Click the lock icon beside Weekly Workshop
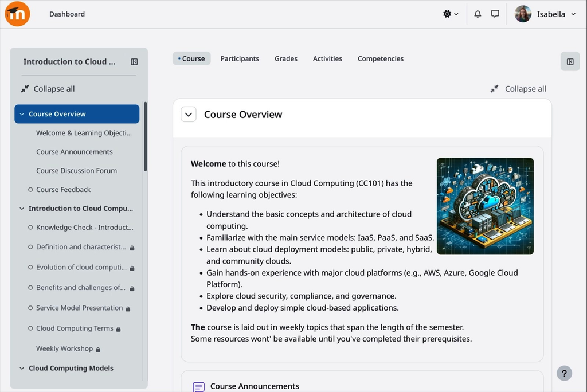This screenshot has width=587, height=392. click(x=98, y=350)
